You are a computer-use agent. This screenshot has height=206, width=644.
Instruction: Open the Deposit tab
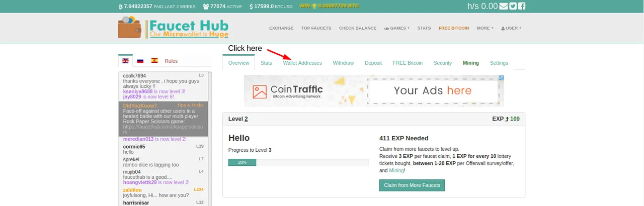click(373, 63)
